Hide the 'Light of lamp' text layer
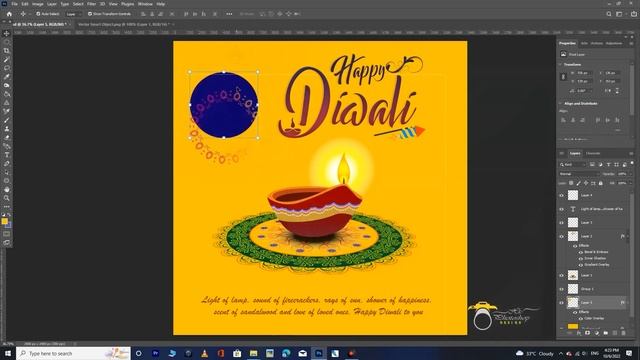The image size is (640, 360). point(562,209)
